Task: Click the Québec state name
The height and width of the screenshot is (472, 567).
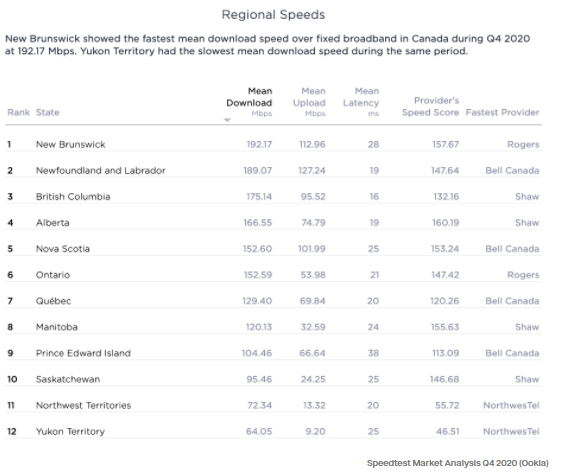Action: point(54,301)
